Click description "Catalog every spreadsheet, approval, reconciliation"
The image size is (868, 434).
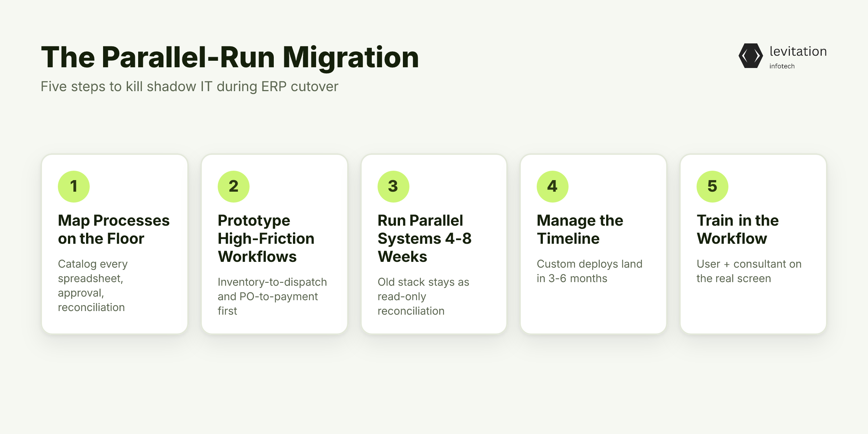tap(93, 285)
